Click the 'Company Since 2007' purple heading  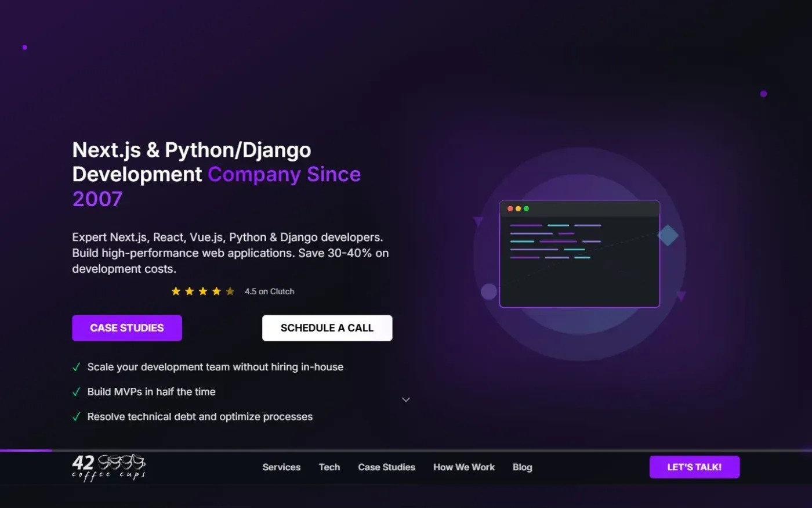216,186
